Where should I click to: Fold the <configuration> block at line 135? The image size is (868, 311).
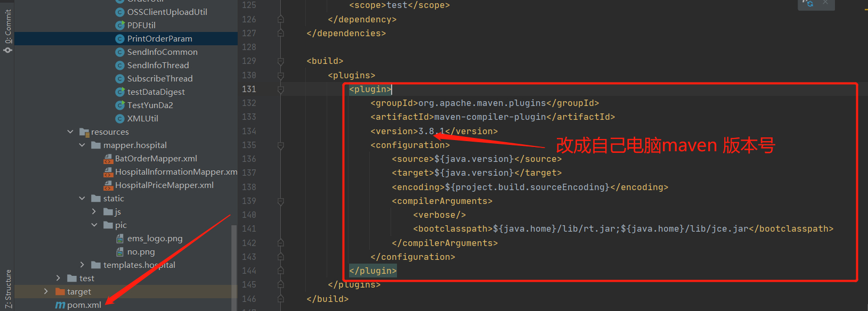point(281,145)
